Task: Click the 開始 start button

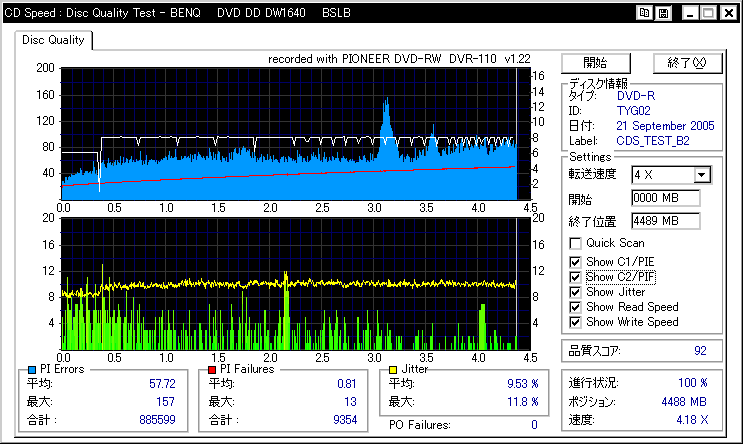Action: 596,63
